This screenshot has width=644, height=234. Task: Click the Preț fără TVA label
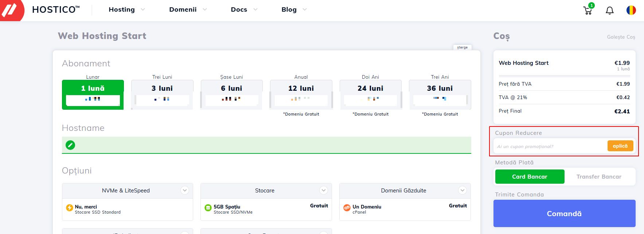tap(515, 84)
